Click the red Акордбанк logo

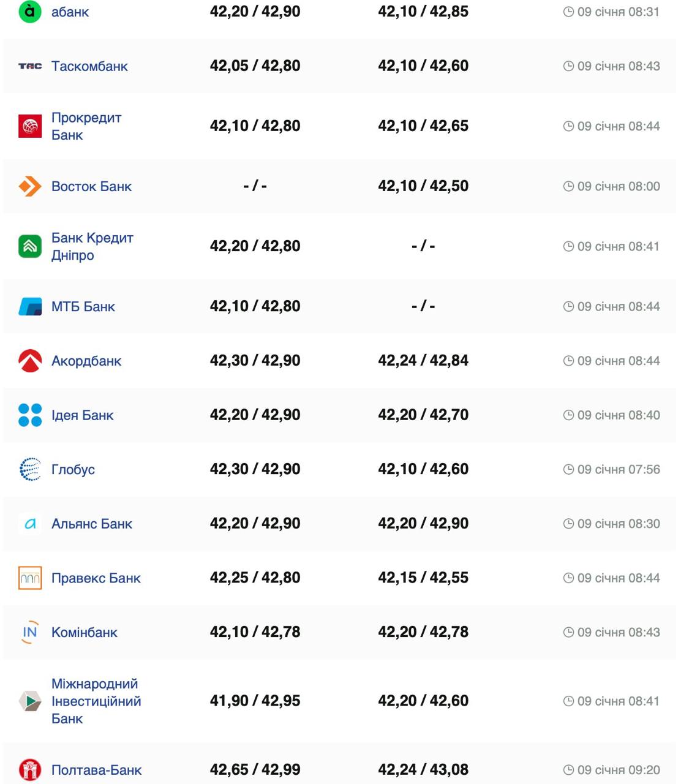(30, 361)
